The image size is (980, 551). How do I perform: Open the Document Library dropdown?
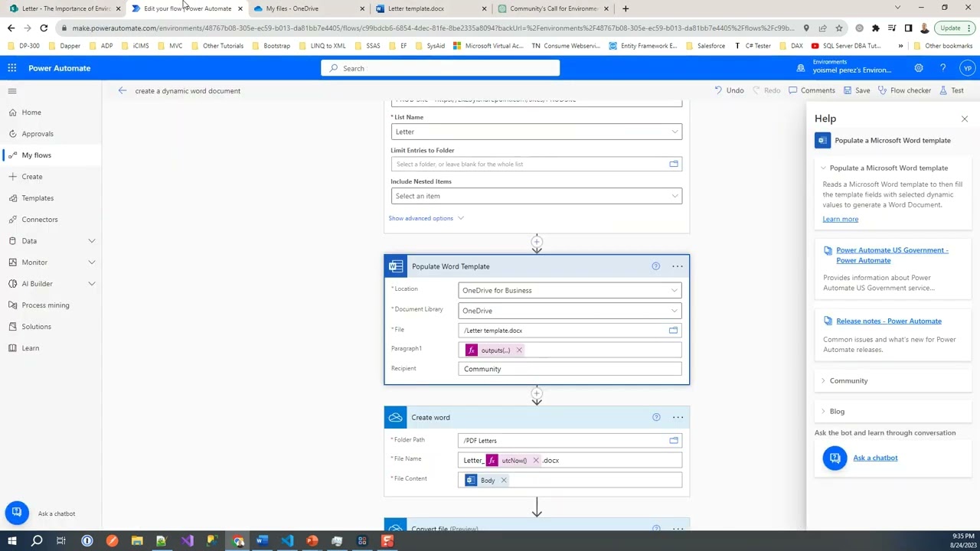click(x=570, y=311)
